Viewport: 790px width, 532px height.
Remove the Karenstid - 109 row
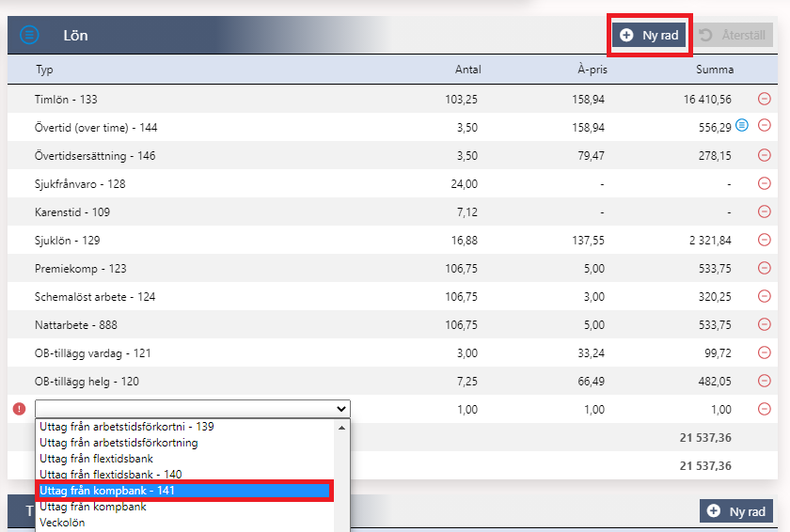click(765, 211)
